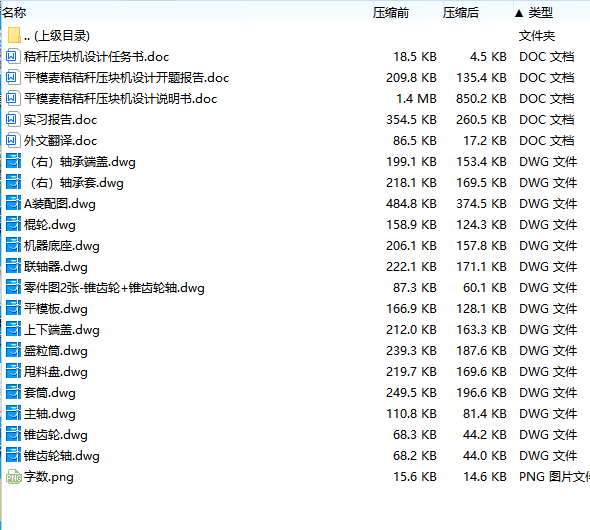Click the 15.6 KB uncompressed size
The width and height of the screenshot is (590, 530).
415,477
